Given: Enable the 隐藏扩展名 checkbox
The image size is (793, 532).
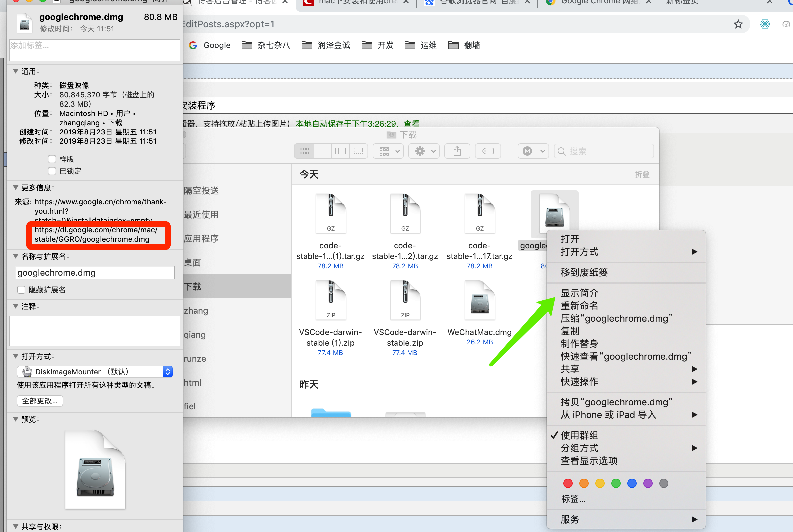Looking at the screenshot, I should pyautogui.click(x=21, y=289).
